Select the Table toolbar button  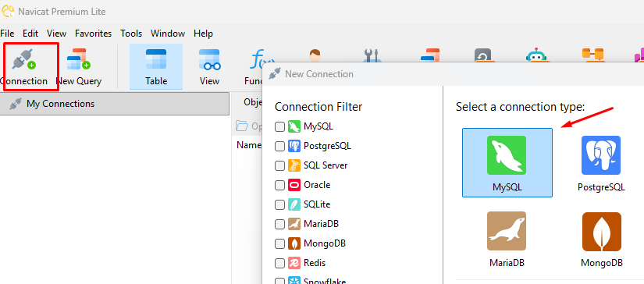156,67
